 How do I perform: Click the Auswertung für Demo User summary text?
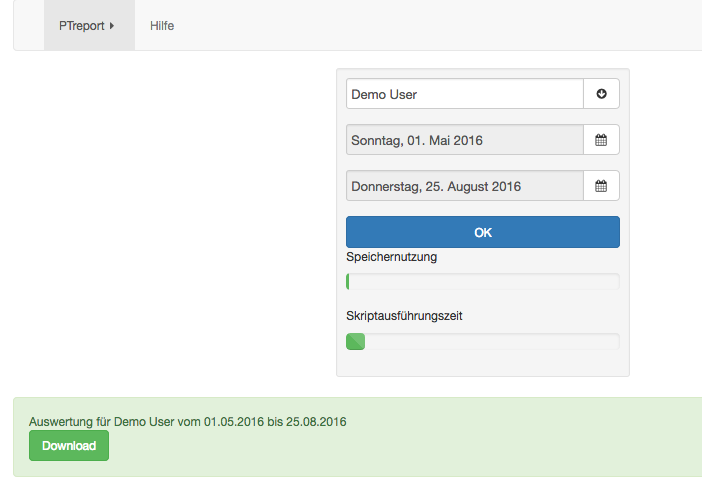[x=188, y=422]
